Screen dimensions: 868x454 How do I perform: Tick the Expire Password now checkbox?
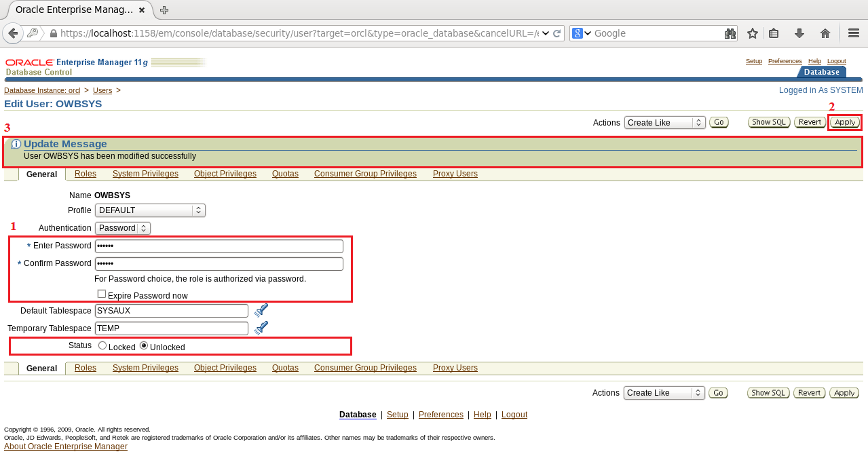coord(102,294)
